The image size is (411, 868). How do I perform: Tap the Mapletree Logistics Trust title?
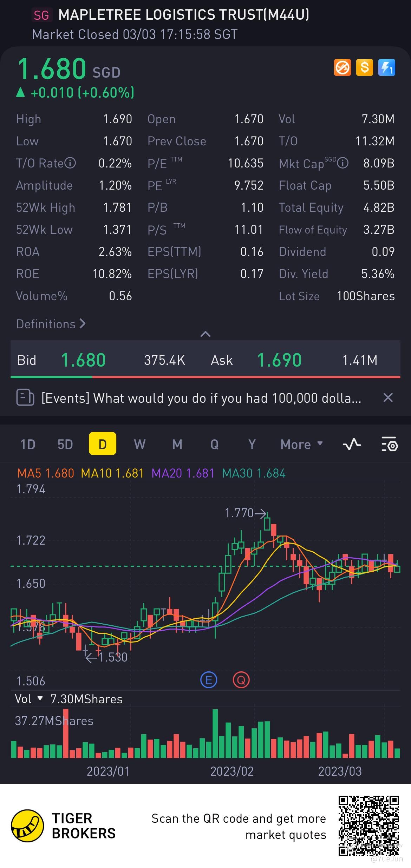(184, 15)
